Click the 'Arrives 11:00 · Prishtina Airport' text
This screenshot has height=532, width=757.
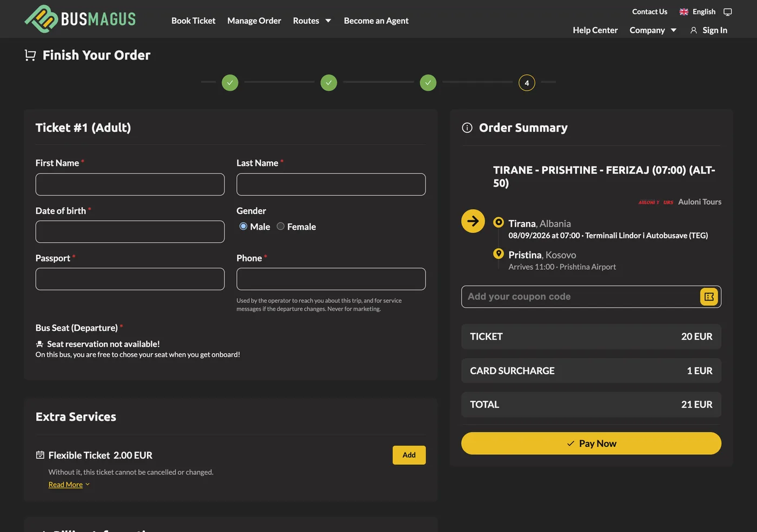coord(562,267)
